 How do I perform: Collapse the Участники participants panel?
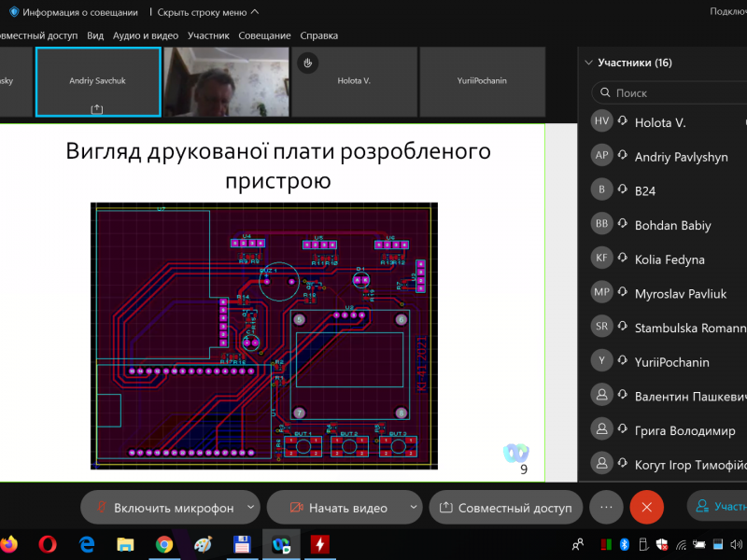pyautogui.click(x=588, y=63)
